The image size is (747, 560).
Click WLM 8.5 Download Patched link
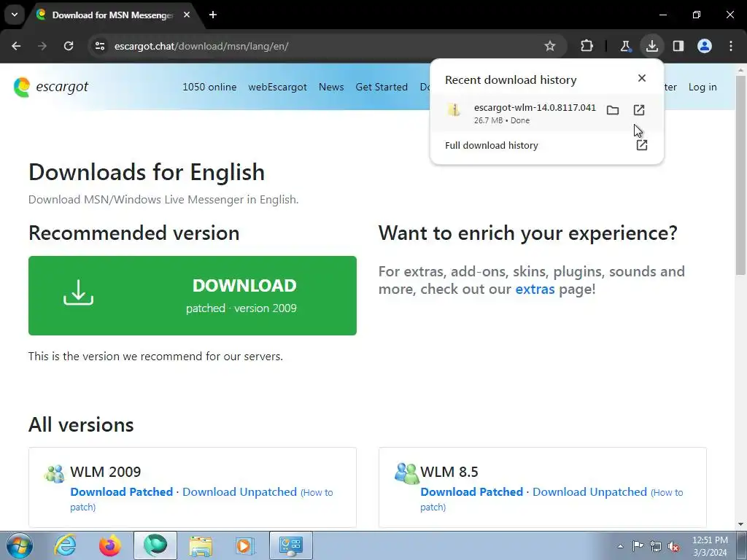[472, 492]
